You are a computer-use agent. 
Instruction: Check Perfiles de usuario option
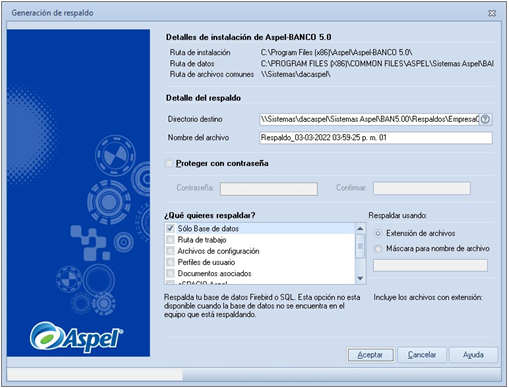(x=170, y=262)
